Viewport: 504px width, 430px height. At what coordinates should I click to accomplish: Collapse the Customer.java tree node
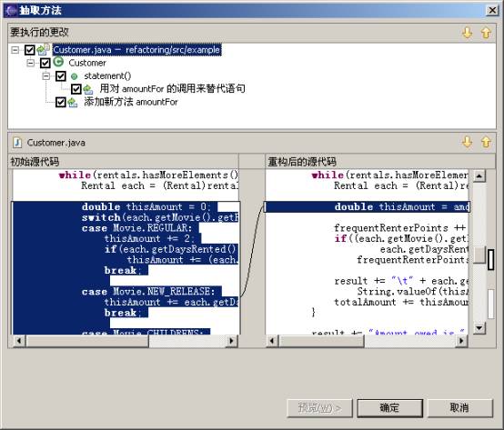[x=15, y=50]
